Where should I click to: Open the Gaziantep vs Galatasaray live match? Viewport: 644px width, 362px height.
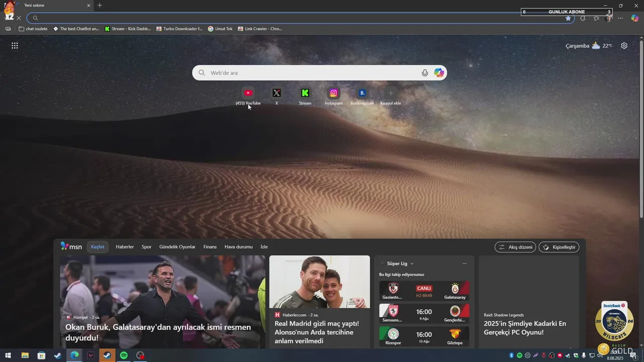(424, 291)
